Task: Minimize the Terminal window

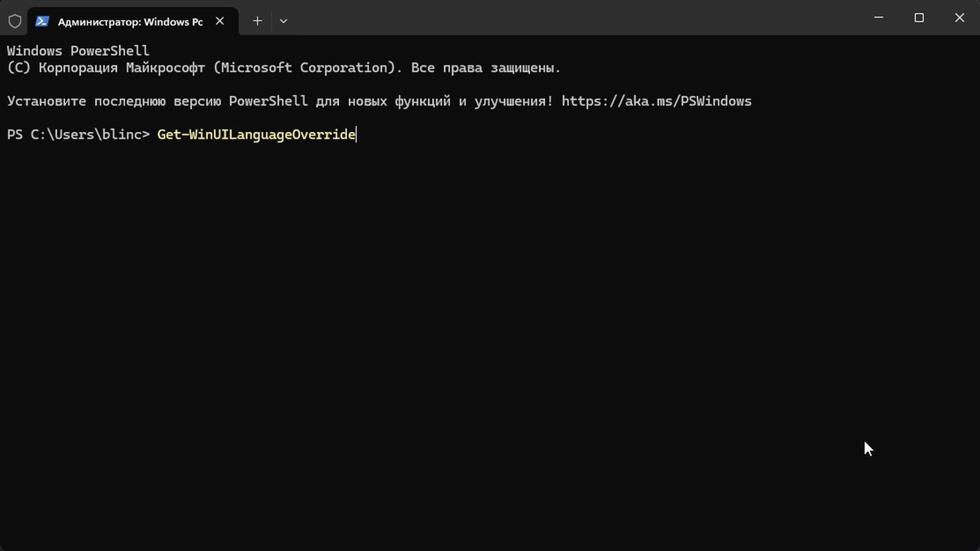Action: pyautogui.click(x=879, y=18)
